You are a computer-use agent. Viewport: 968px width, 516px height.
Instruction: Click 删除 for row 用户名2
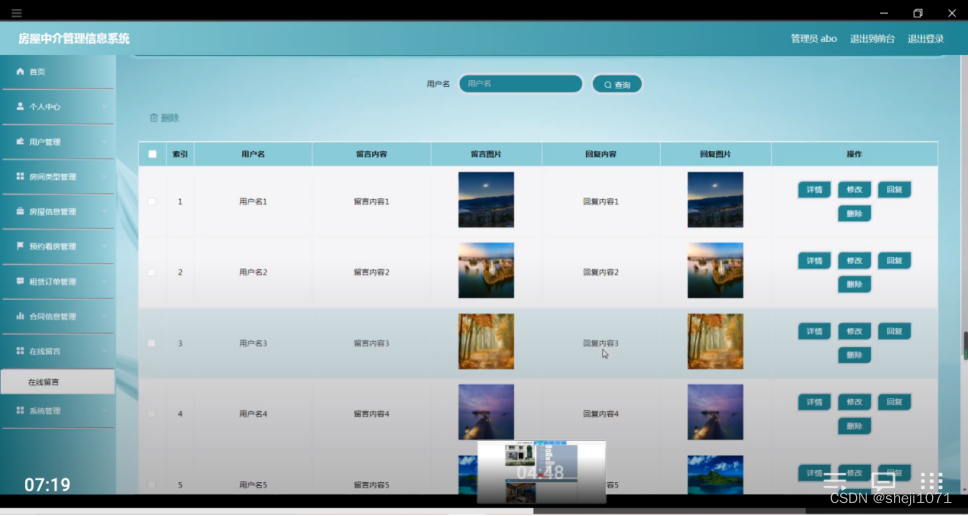pos(854,284)
